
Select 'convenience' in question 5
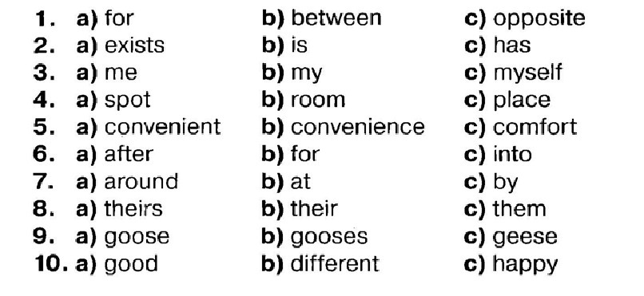(x=358, y=127)
